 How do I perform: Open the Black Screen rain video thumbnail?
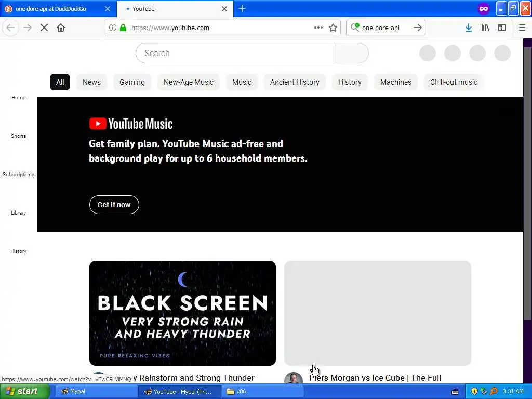click(182, 313)
